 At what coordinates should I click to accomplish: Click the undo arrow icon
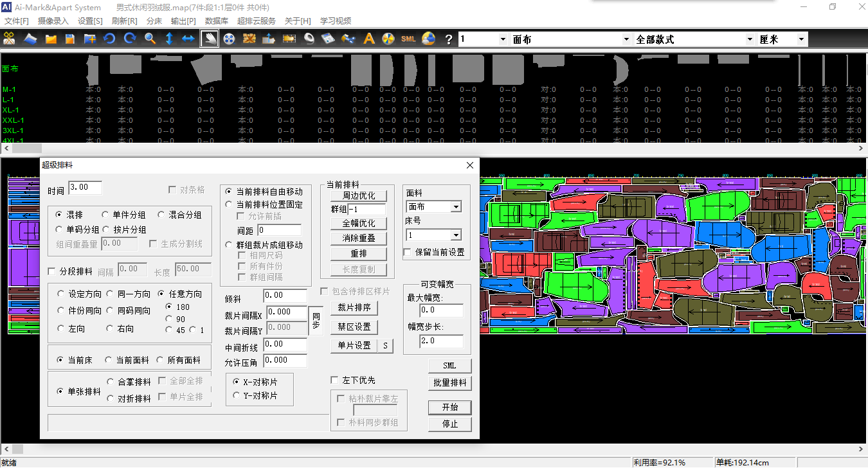tap(109, 39)
